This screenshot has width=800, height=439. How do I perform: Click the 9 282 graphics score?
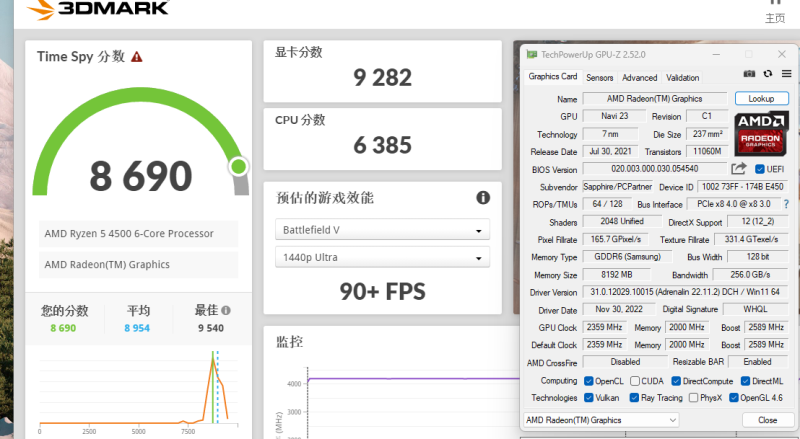(382, 78)
